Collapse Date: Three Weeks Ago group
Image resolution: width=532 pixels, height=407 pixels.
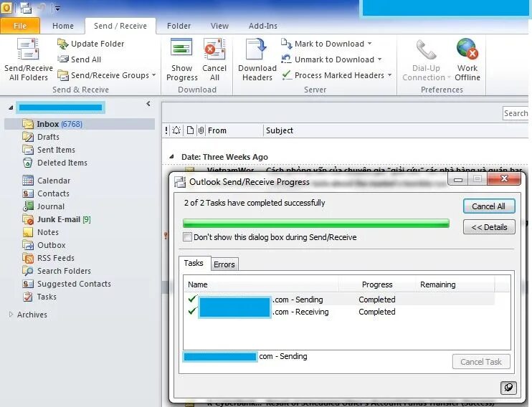coord(171,157)
